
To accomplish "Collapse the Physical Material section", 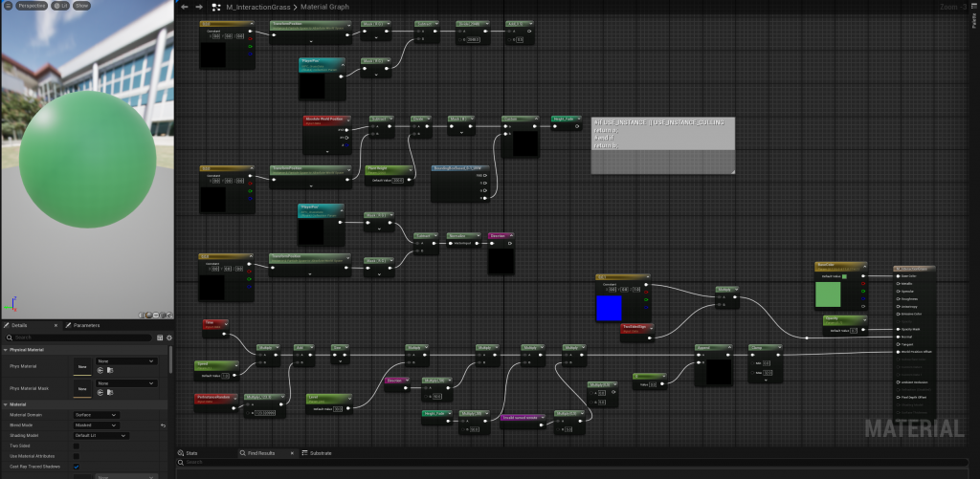I will coord(4,350).
